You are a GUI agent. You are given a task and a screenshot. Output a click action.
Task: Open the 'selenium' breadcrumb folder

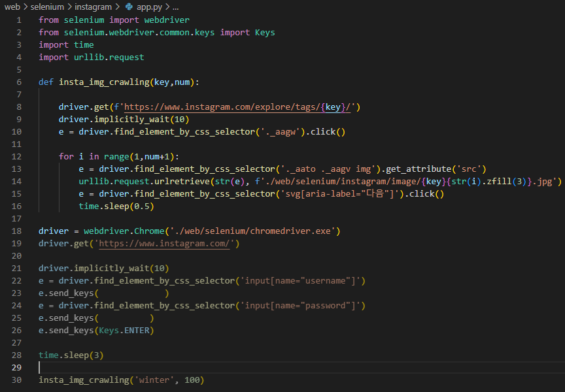click(47, 7)
